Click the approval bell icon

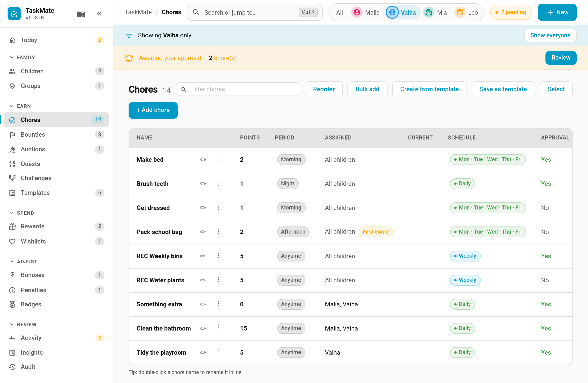129,58
